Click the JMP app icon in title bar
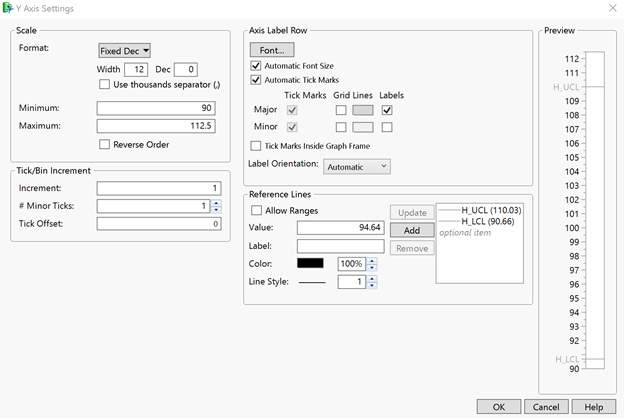 click(8, 8)
